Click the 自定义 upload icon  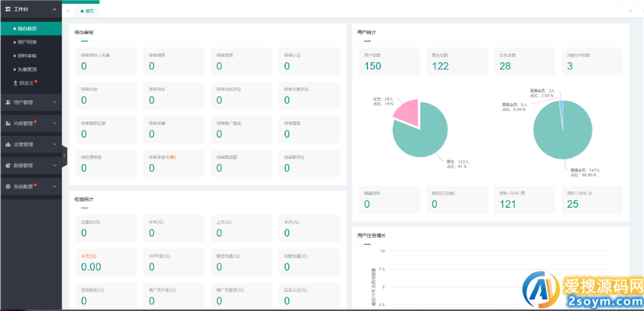(15, 83)
